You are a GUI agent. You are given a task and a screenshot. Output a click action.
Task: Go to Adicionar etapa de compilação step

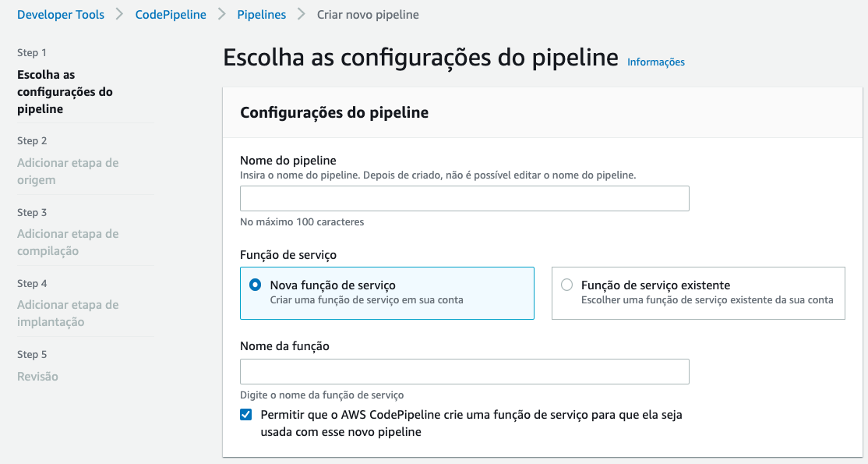68,243
